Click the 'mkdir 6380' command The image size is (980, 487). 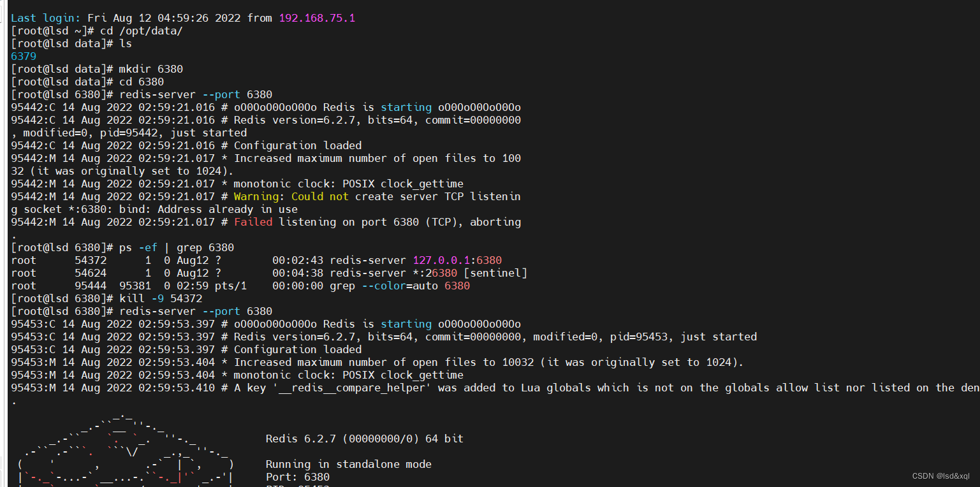pos(151,69)
